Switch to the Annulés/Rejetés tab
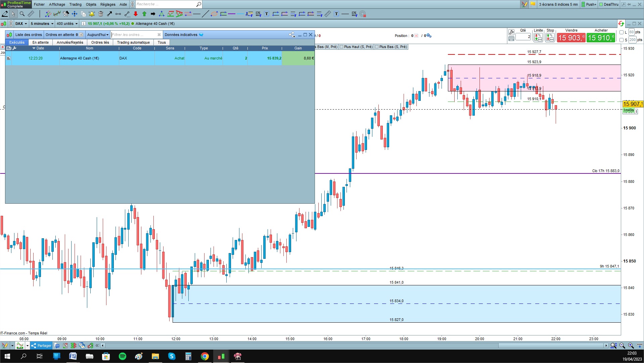 (x=70, y=42)
